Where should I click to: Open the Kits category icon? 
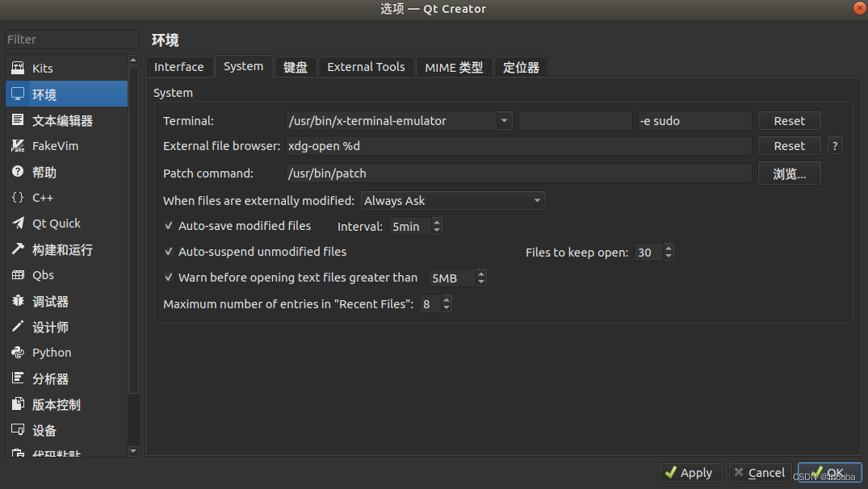click(x=18, y=68)
